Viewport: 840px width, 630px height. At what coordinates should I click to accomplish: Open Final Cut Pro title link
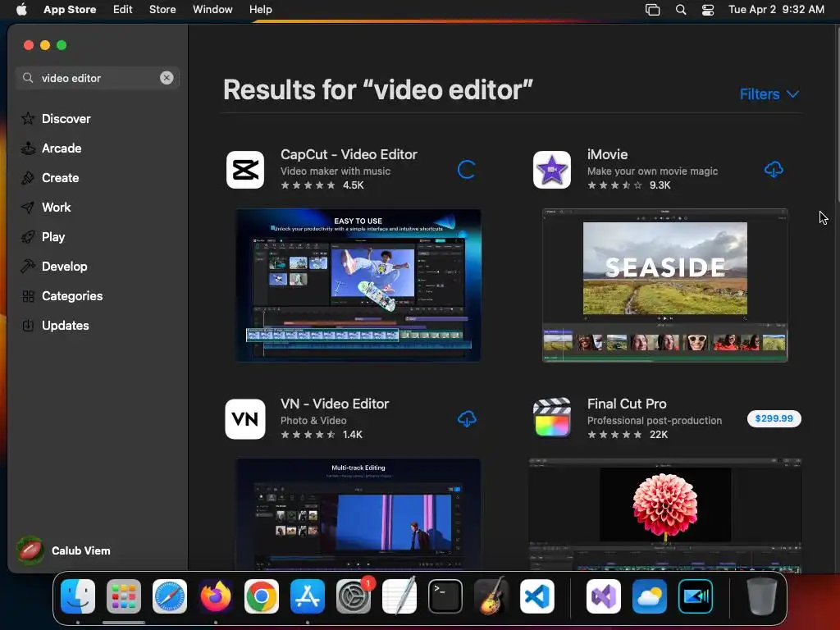(x=627, y=404)
